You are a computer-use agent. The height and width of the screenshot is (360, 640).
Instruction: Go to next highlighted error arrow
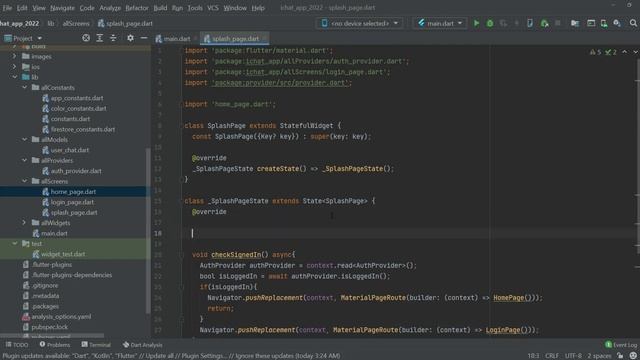click(635, 52)
